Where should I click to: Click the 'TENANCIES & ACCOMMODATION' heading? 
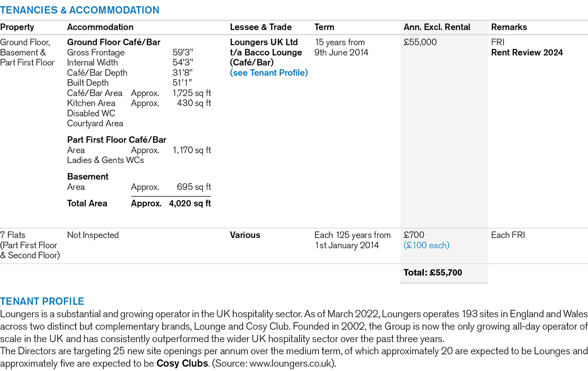click(80, 10)
